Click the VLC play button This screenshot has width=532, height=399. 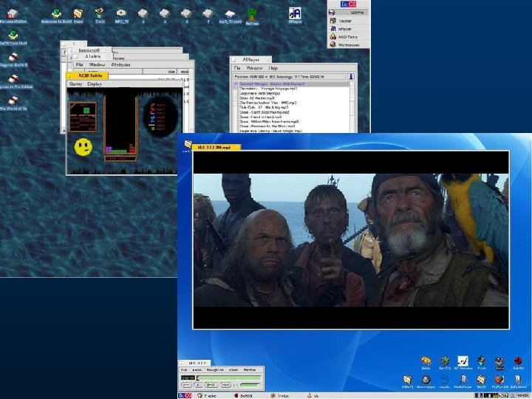pyautogui.click(x=211, y=385)
